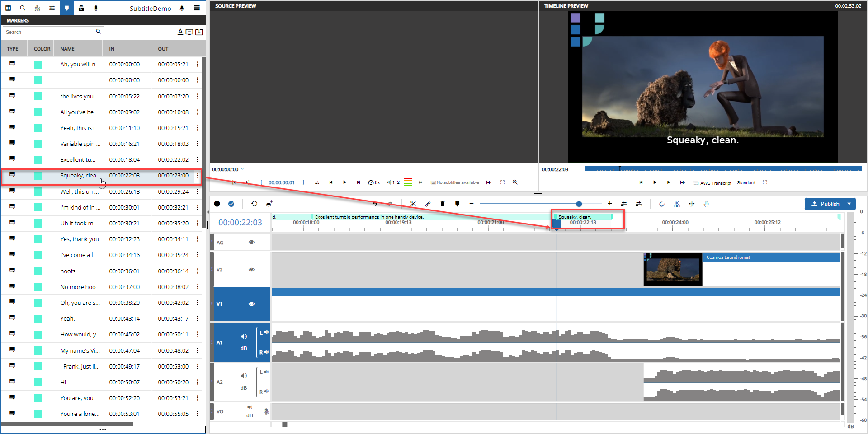The height and width of the screenshot is (434, 868).
Task: Expand the Publish dropdown arrow
Action: (849, 204)
